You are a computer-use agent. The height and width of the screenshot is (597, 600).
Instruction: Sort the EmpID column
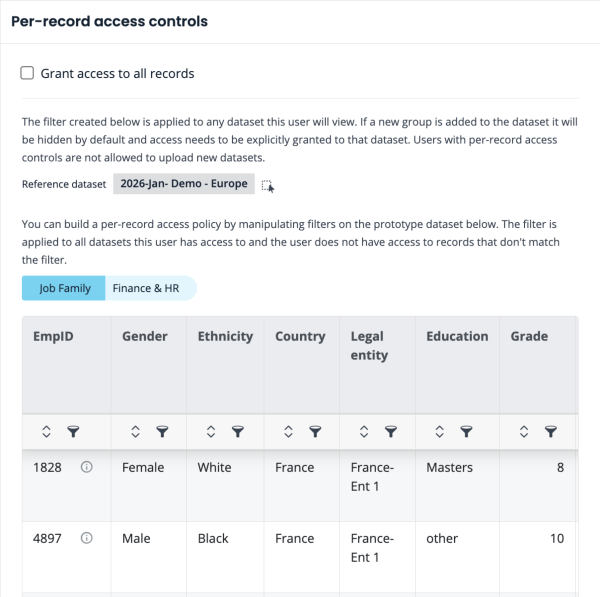pyautogui.click(x=46, y=432)
